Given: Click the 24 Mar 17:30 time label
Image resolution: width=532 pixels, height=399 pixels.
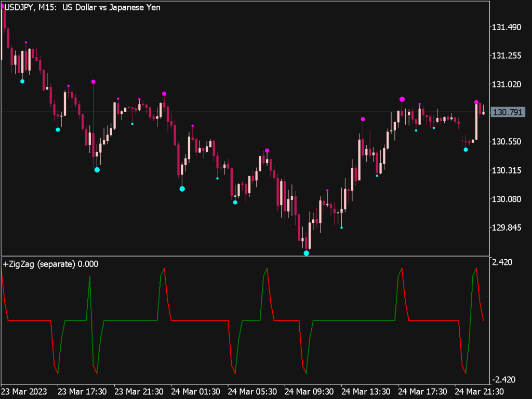Looking at the screenshot, I should click(422, 392).
